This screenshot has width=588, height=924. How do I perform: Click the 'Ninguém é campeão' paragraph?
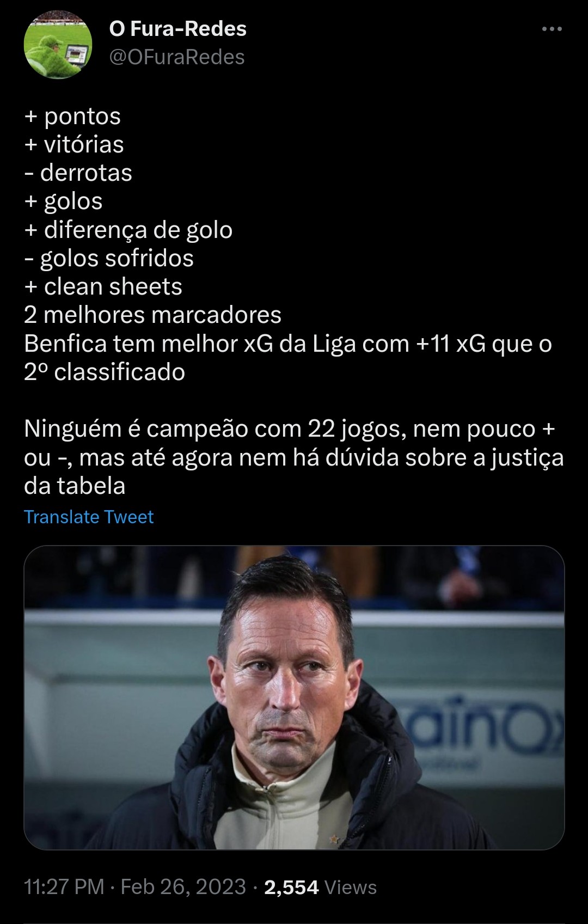294,457
